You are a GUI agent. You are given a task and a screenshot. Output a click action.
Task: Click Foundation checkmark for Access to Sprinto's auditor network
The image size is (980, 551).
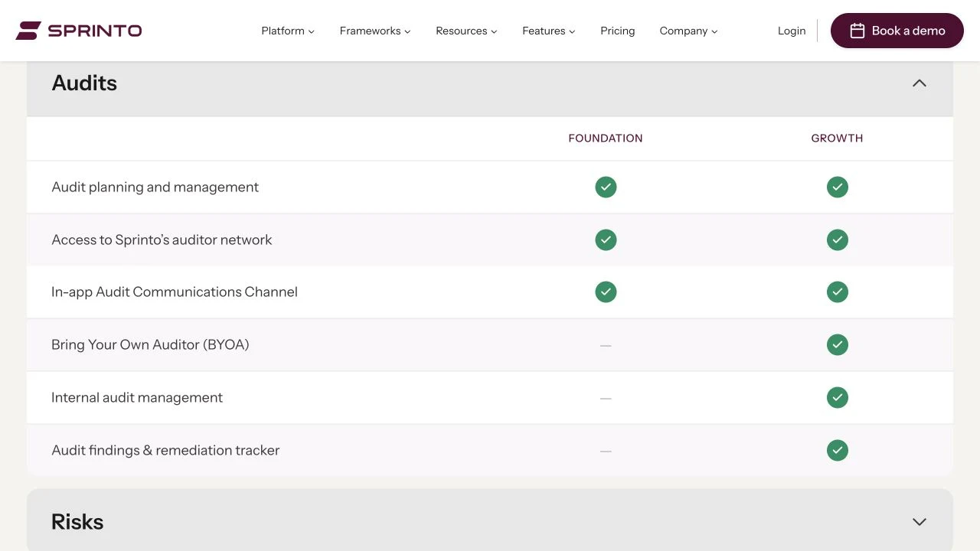606,240
